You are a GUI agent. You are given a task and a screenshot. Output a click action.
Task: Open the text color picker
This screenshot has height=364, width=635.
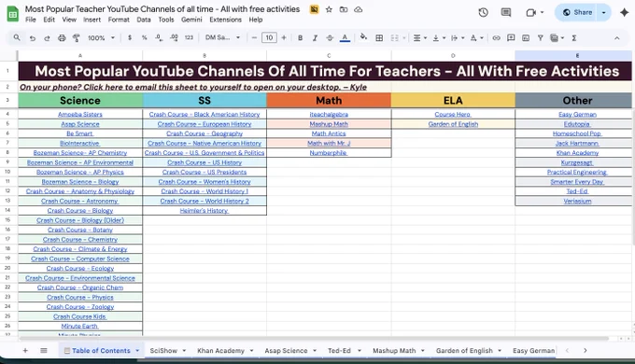(345, 38)
